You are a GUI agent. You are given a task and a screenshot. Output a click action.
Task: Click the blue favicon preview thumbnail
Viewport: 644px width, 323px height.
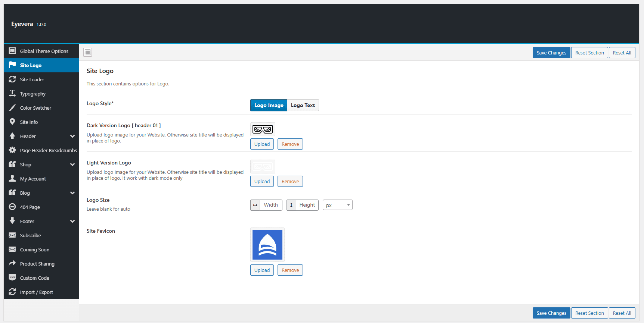point(267,245)
